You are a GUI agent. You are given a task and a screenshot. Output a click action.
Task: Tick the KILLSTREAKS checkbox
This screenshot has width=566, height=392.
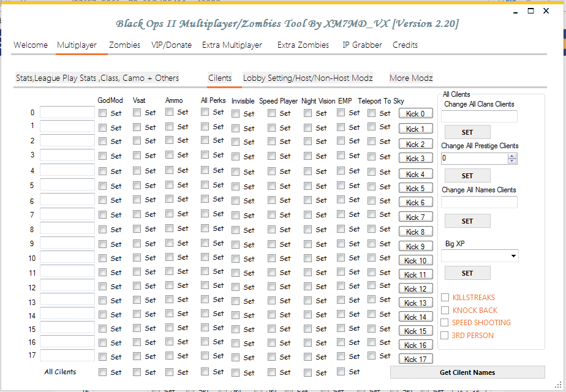coord(445,298)
